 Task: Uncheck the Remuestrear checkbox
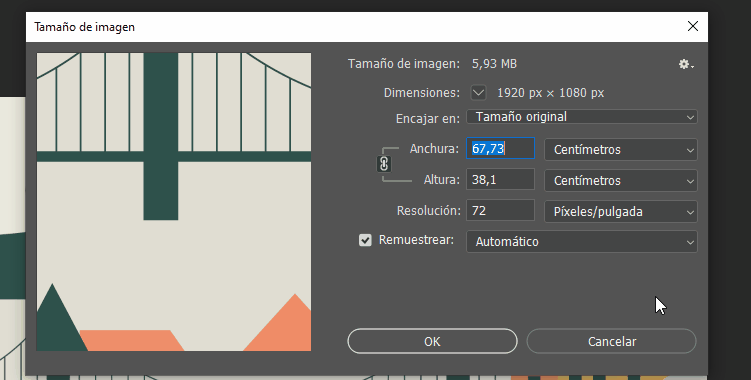[365, 240]
